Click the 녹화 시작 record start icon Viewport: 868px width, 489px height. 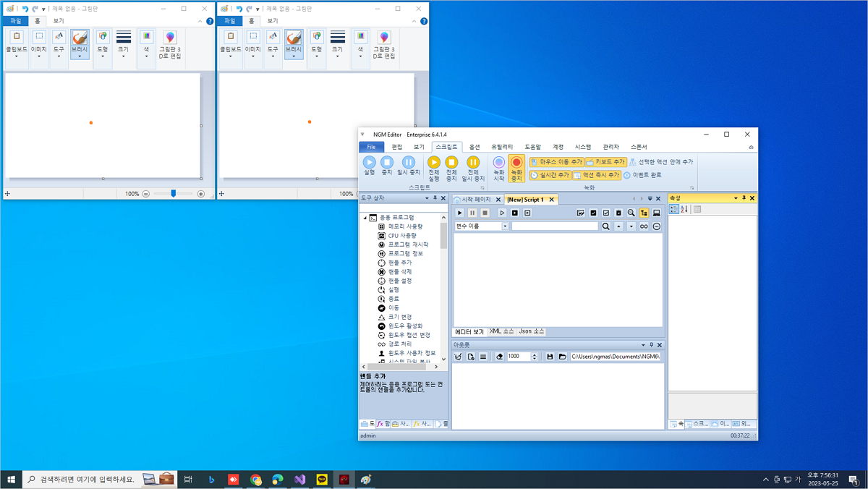pyautogui.click(x=499, y=163)
